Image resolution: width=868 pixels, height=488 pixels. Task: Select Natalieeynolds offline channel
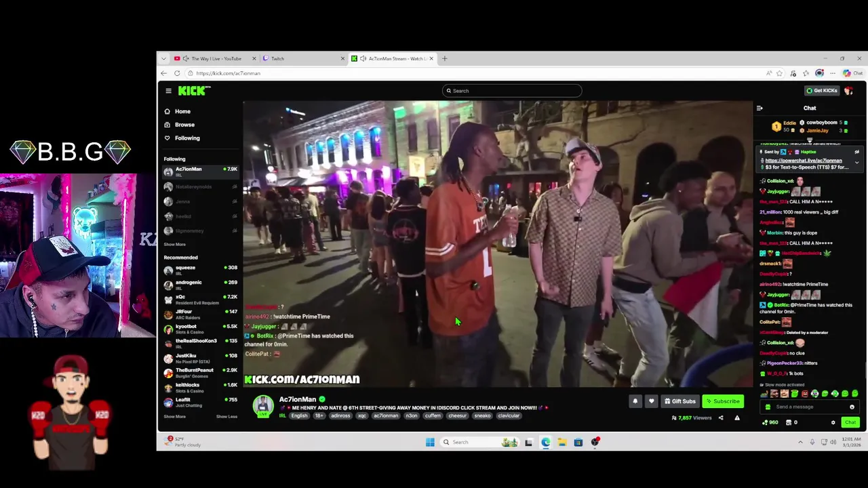[201, 186]
